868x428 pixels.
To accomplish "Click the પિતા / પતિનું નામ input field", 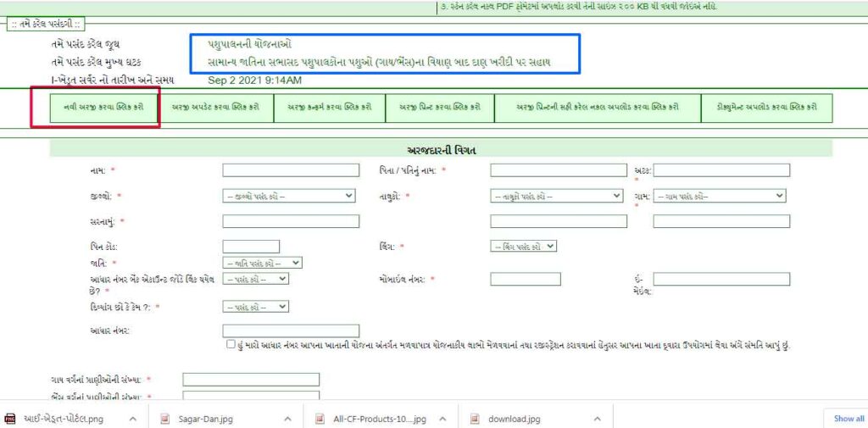I will (x=559, y=170).
